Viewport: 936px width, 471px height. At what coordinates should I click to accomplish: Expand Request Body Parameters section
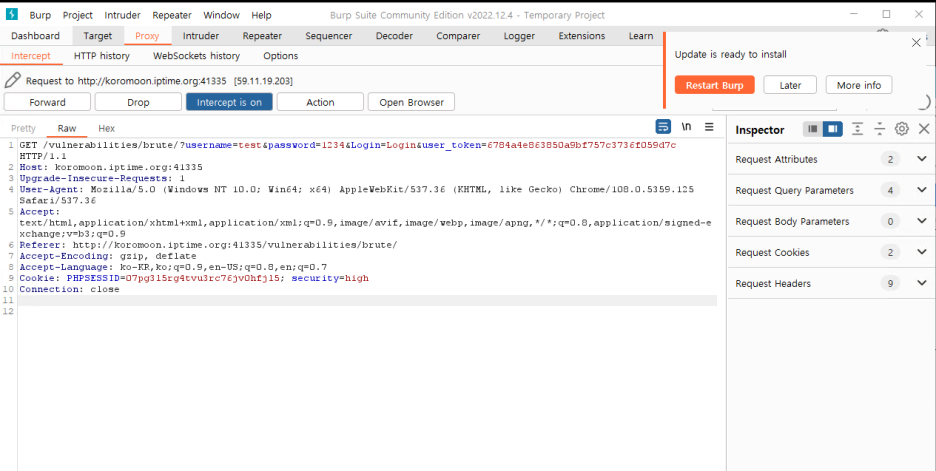point(922,221)
